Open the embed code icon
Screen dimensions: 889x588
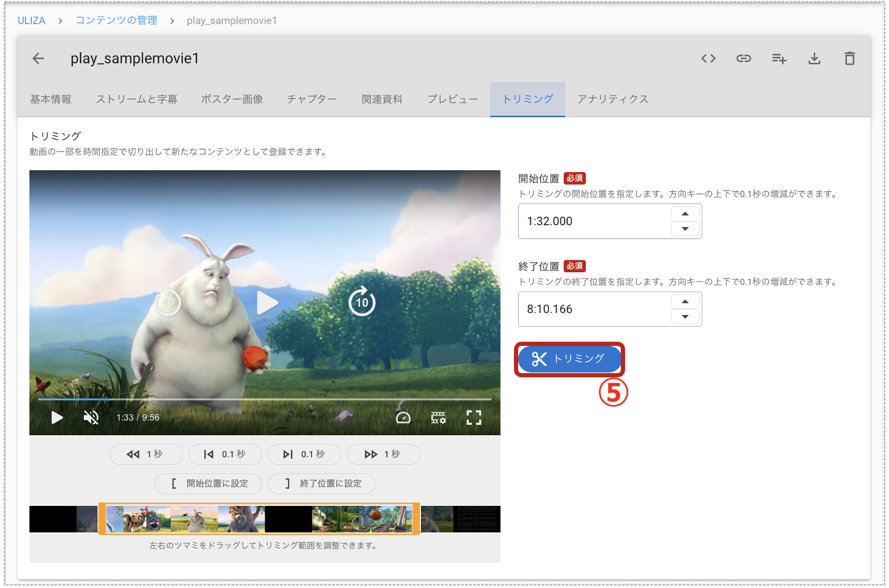click(x=708, y=59)
